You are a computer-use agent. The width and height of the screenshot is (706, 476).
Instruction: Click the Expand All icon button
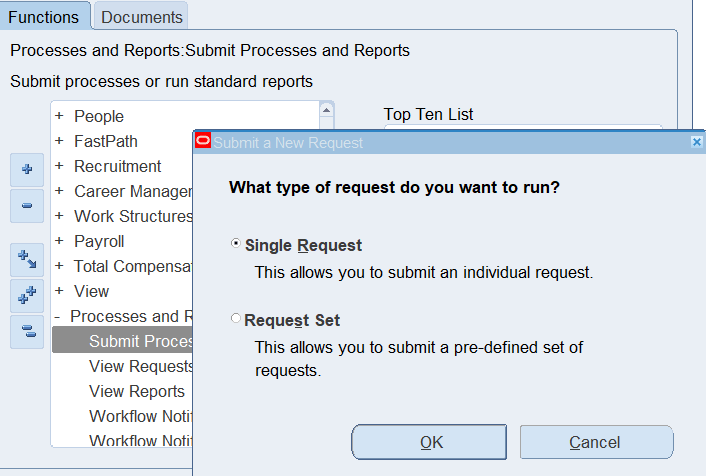click(27, 296)
